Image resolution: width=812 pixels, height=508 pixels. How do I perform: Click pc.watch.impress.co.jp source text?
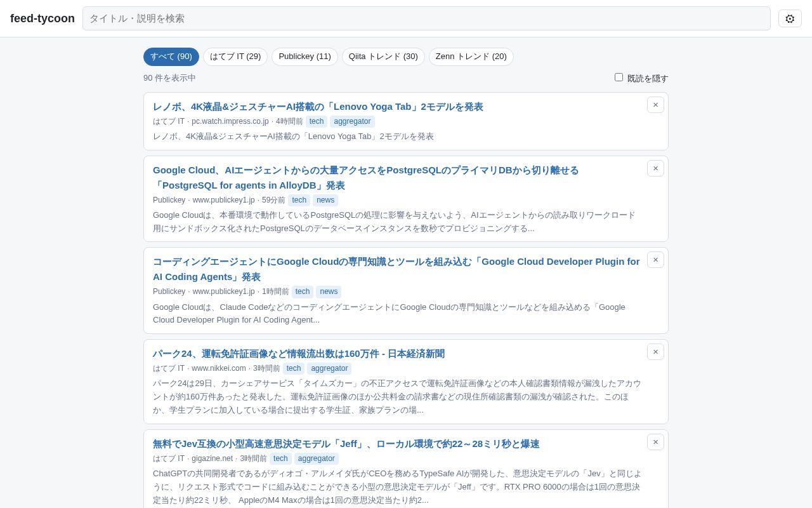(x=230, y=121)
